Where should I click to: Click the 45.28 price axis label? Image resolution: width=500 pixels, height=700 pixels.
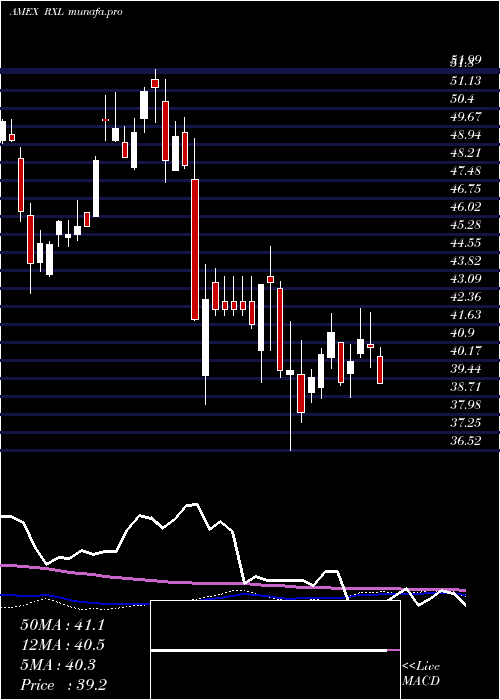point(466,225)
